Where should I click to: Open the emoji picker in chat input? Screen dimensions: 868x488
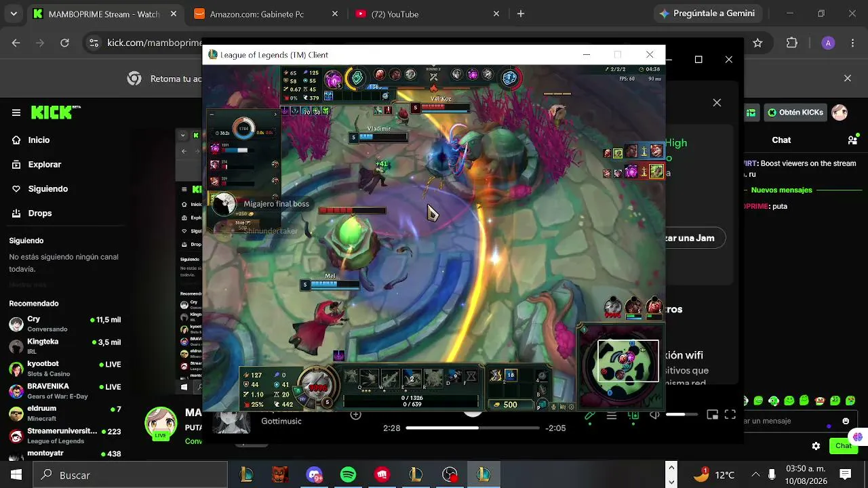846,421
